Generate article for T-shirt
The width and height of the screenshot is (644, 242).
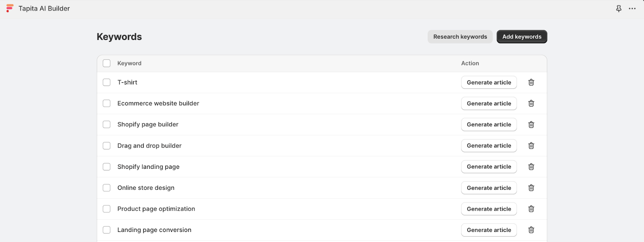pyautogui.click(x=489, y=82)
